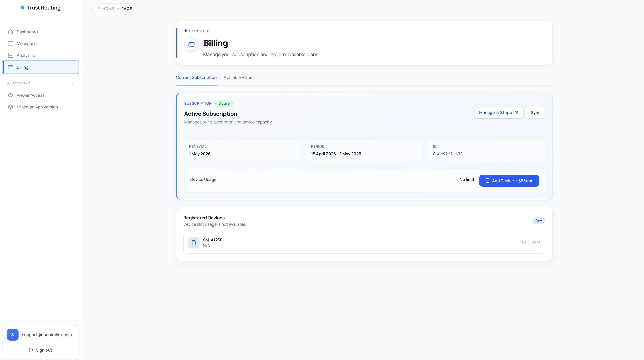Image resolution: width=644 pixels, height=360 pixels.
Task: Click the No limit text
Action: tap(467, 179)
